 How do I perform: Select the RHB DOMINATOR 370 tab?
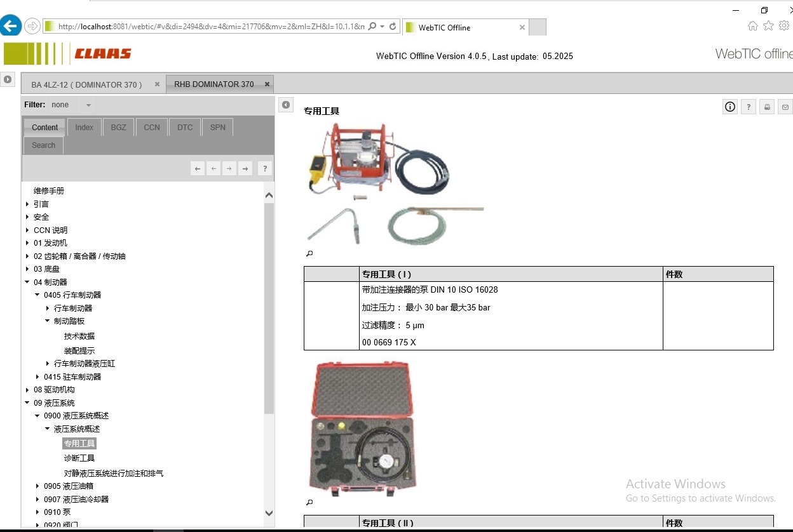pyautogui.click(x=220, y=84)
